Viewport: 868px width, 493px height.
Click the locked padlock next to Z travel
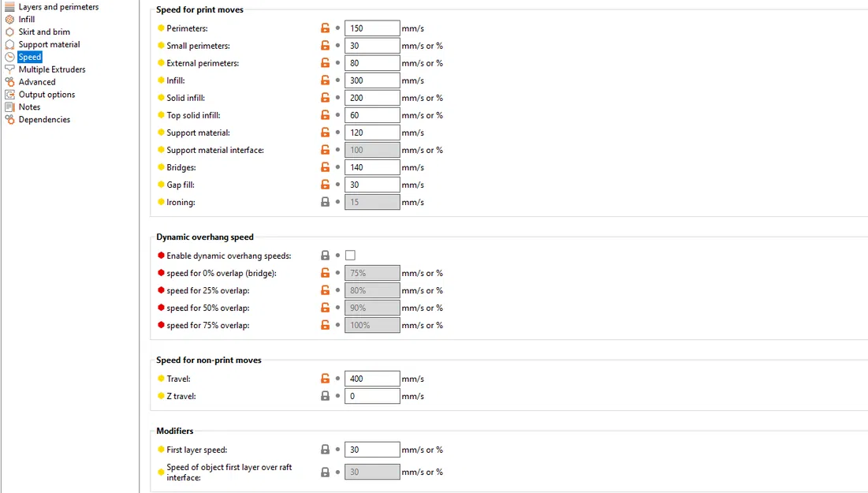(x=325, y=396)
